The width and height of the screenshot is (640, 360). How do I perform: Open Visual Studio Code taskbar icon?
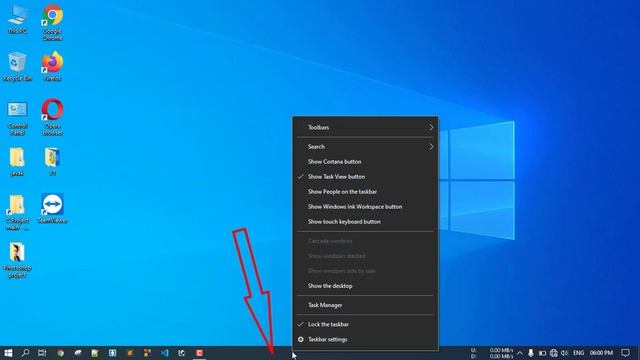coord(164,353)
